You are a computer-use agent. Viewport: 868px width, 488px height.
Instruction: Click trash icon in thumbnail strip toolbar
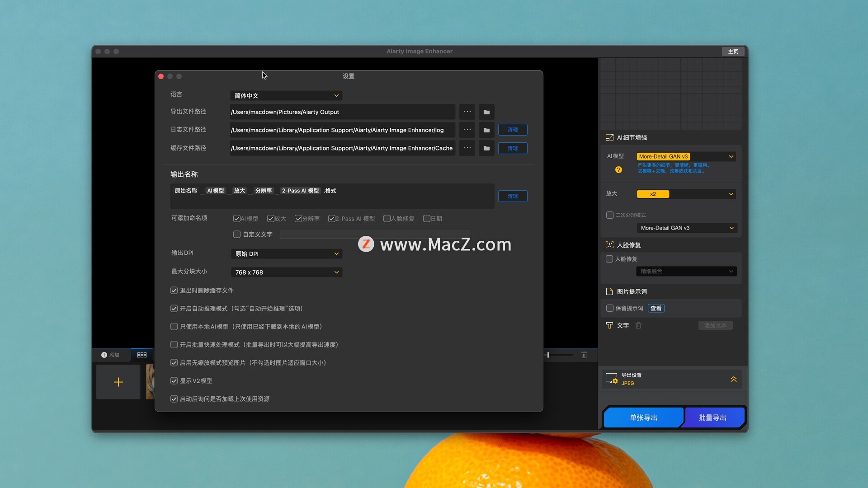(584, 355)
